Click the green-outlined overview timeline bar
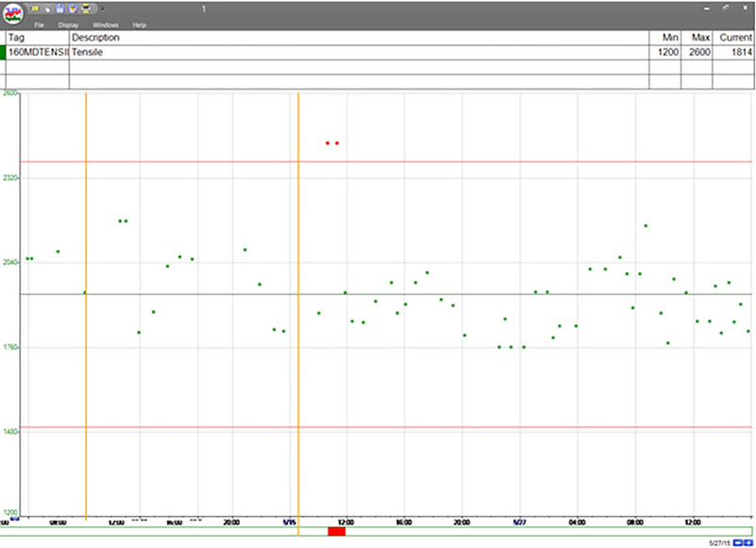This screenshot has height=548, width=756. coord(376,531)
